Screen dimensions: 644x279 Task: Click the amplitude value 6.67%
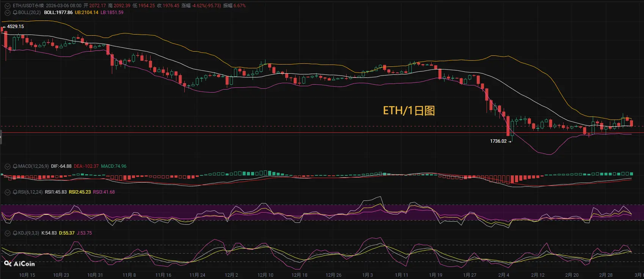click(x=239, y=6)
